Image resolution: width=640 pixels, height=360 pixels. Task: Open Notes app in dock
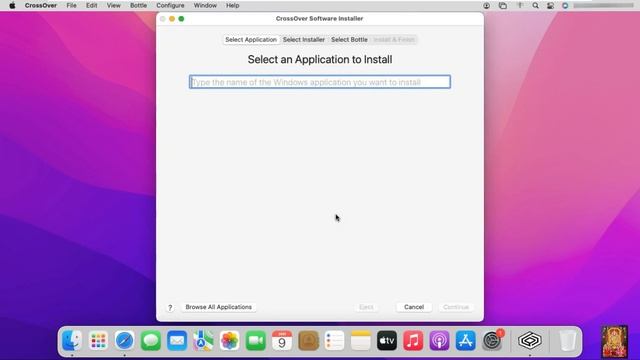click(x=360, y=340)
